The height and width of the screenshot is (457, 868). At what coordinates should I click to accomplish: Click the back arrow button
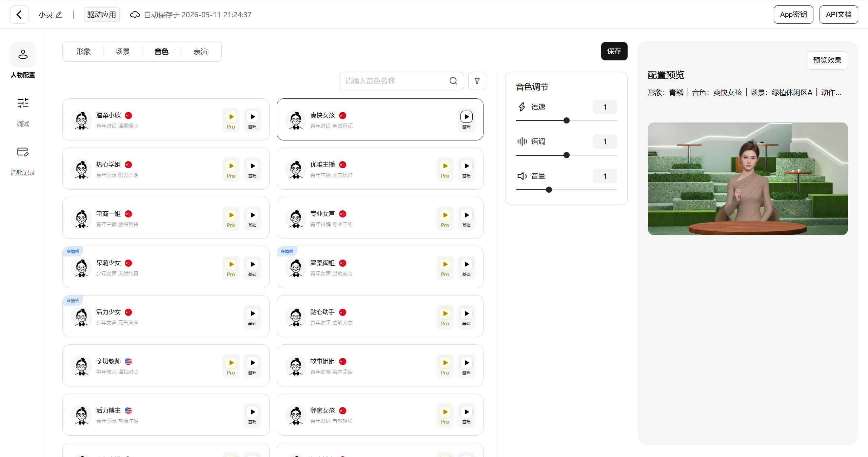(19, 15)
